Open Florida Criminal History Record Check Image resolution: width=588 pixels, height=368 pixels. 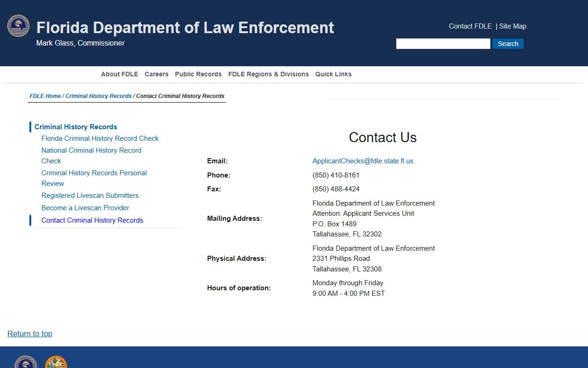[x=100, y=138]
